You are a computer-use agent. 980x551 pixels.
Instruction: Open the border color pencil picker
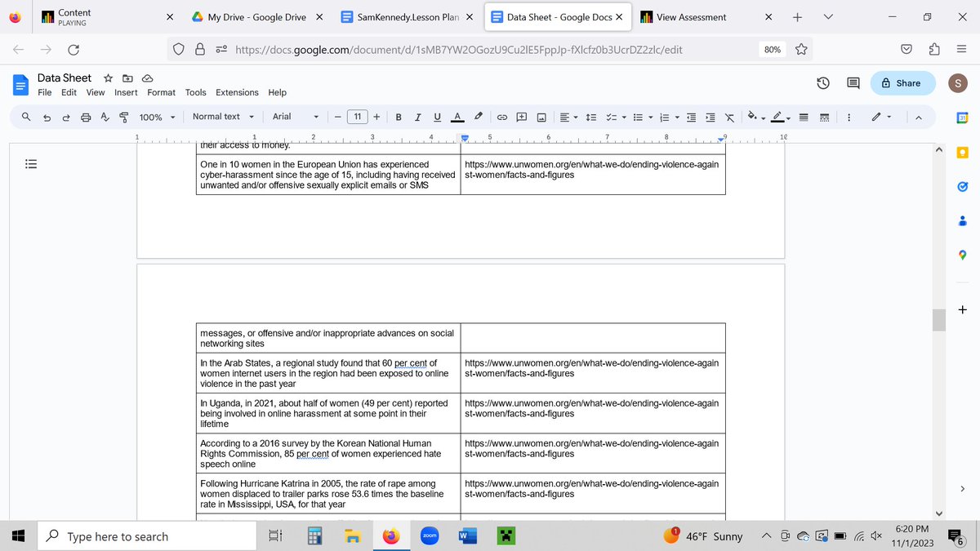(779, 117)
